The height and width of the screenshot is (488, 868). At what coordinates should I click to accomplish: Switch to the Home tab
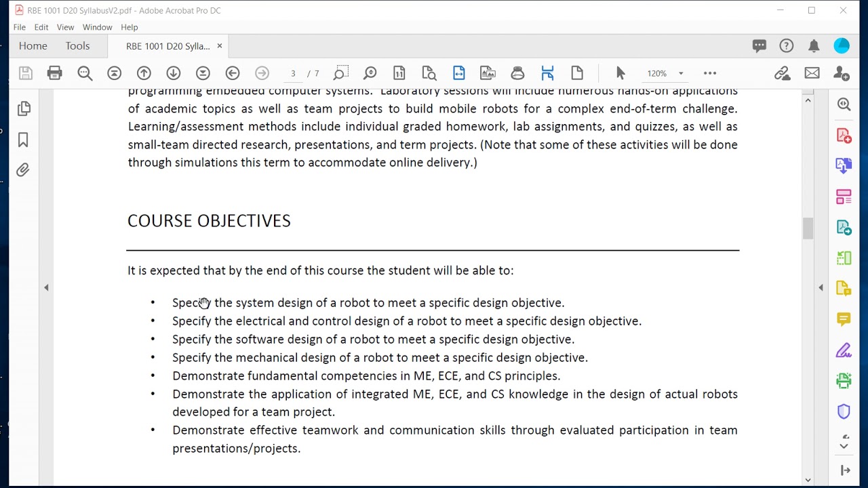pos(33,46)
